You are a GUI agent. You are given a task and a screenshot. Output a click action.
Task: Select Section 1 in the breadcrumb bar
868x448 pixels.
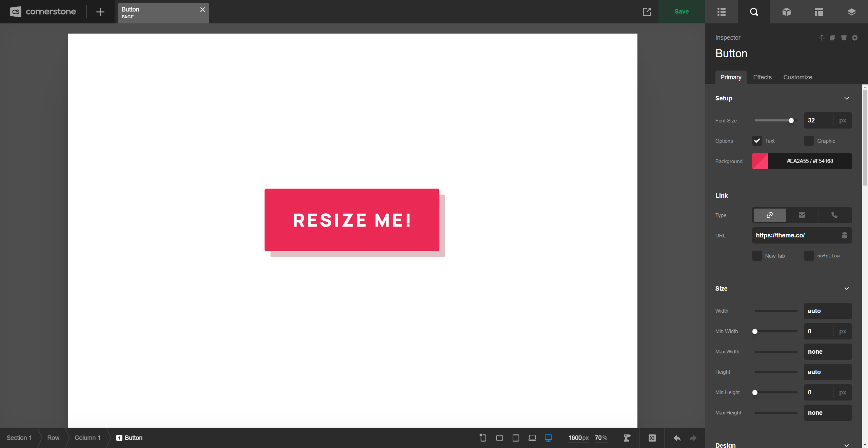19,437
